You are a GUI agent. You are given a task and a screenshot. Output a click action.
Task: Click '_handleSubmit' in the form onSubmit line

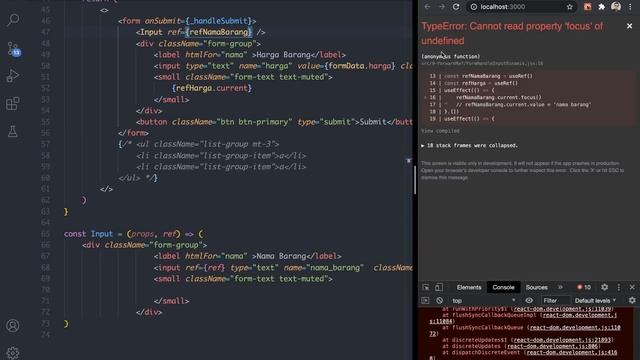[219, 21]
